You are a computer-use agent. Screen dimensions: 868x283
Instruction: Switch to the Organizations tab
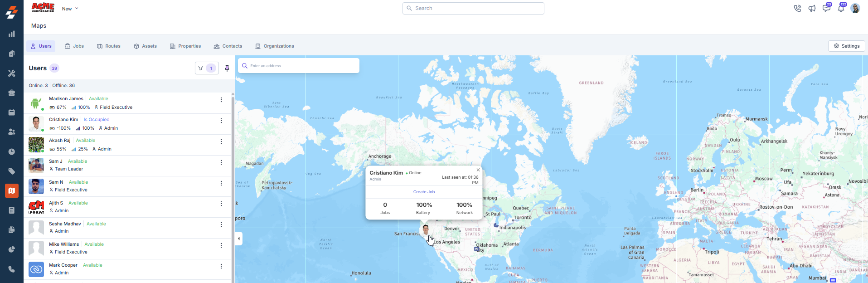(275, 46)
